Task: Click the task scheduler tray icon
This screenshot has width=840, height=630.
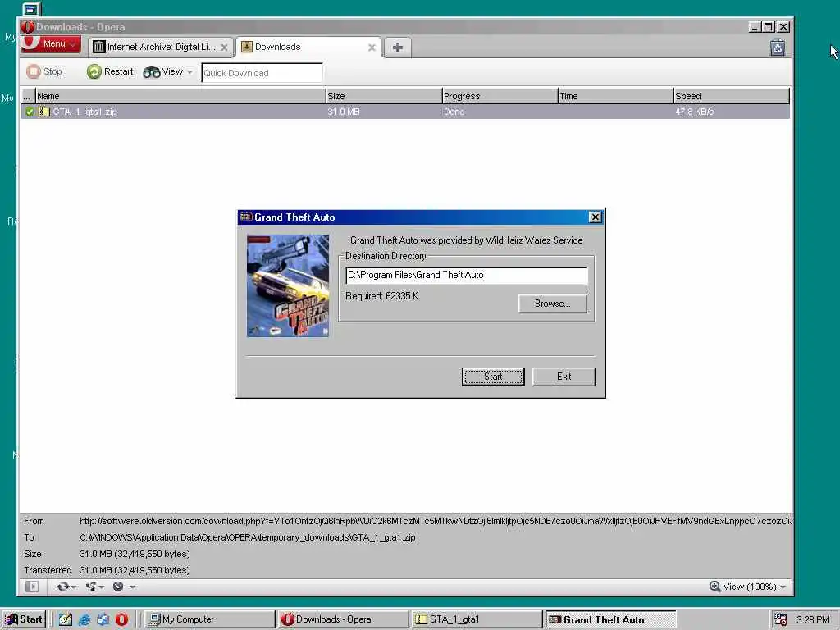Action: [x=781, y=620]
